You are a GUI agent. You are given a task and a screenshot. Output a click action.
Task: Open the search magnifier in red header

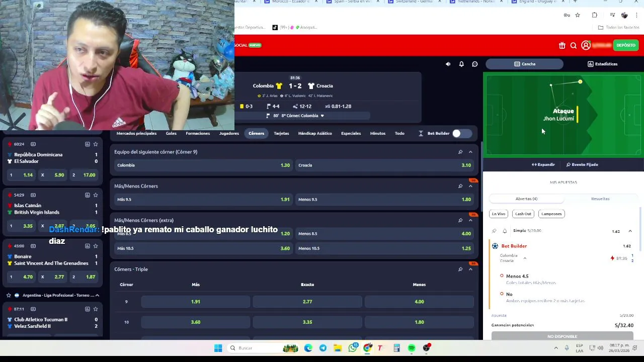click(574, 45)
